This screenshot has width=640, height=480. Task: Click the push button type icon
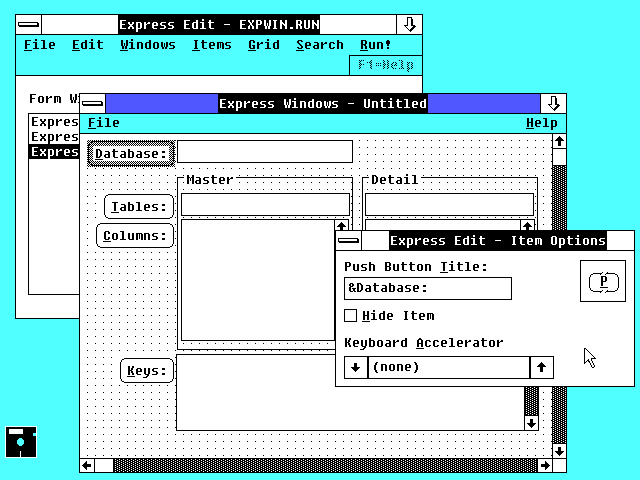pos(603,281)
